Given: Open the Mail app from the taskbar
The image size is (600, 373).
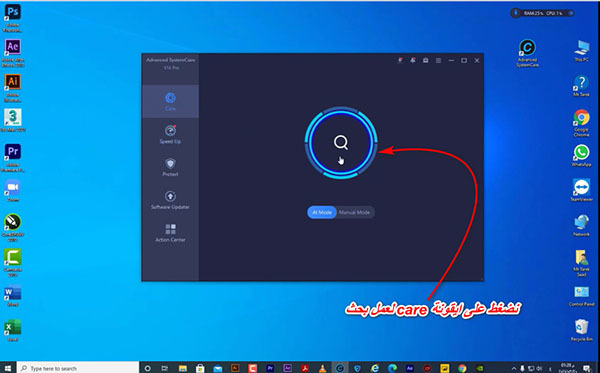Looking at the screenshot, I should (x=217, y=368).
